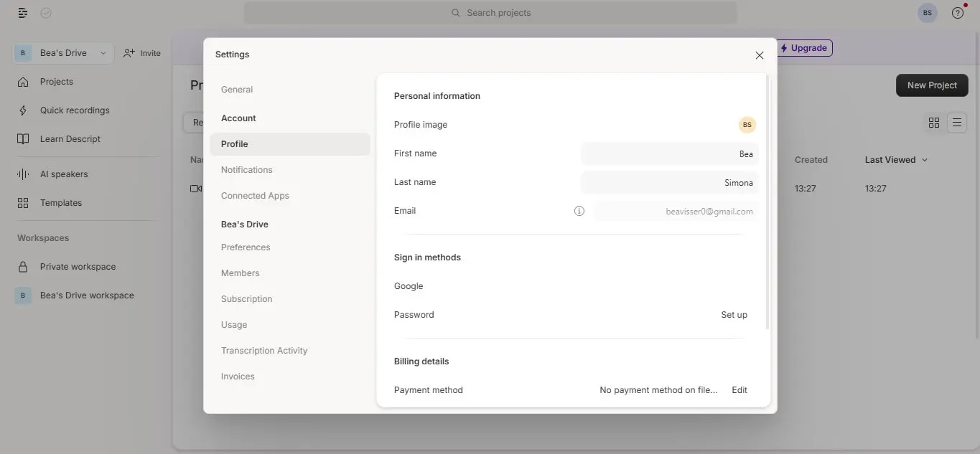The height and width of the screenshot is (454, 980).
Task: Click the search magnifier icon
Action: [x=455, y=13]
